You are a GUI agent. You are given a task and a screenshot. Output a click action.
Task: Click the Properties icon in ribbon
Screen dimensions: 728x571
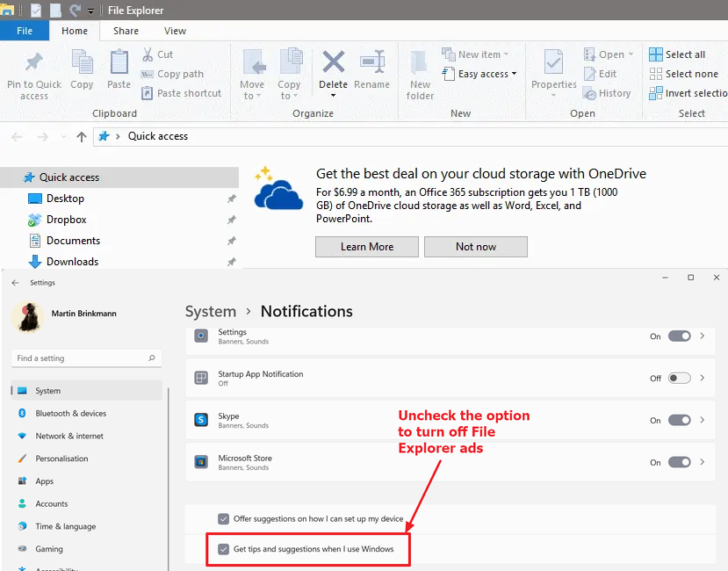pos(553,63)
